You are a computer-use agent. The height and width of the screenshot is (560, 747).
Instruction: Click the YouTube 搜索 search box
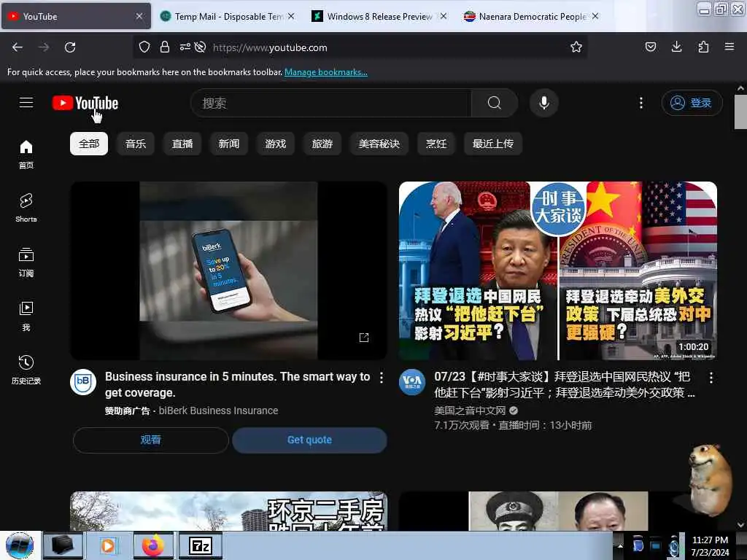pos(331,103)
